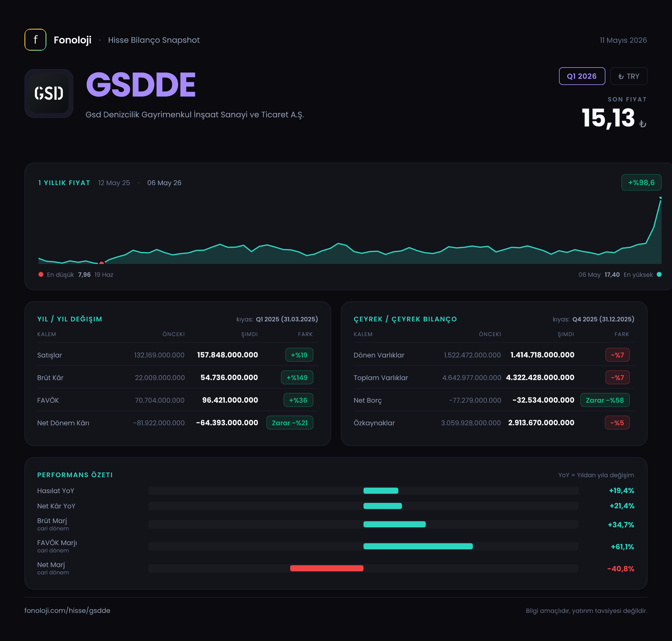The width and height of the screenshot is (672, 641).
Task: Click the 'YoY = Yıldan yıla değişim' note
Action: tap(596, 475)
